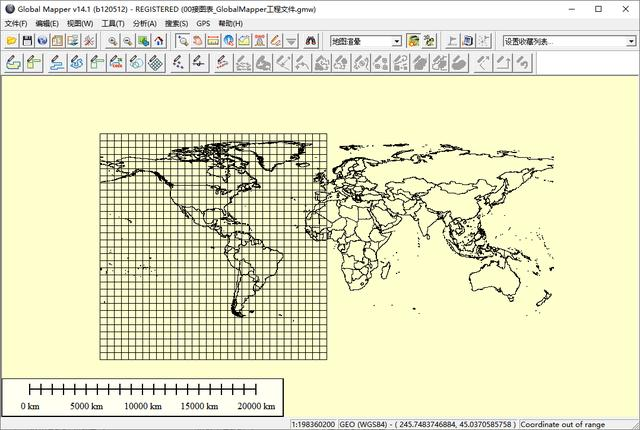The width and height of the screenshot is (640, 430).
Task: Open the favorites list dropdown
Action: point(569,41)
